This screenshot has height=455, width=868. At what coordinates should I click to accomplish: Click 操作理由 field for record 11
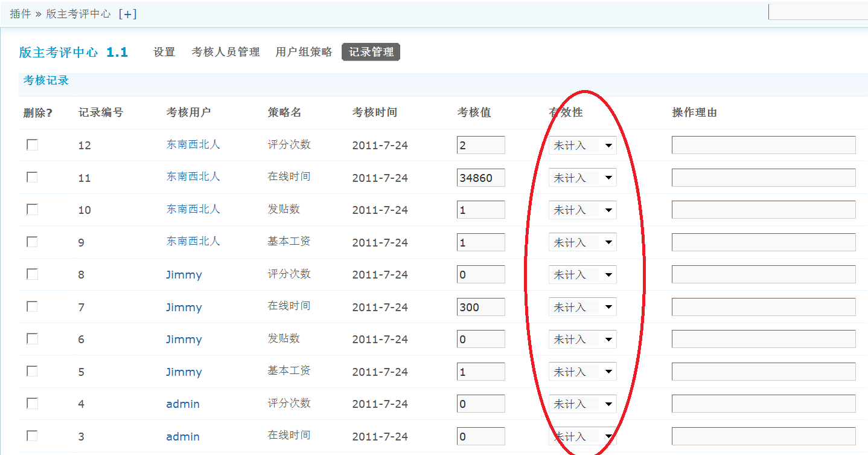pyautogui.click(x=764, y=178)
